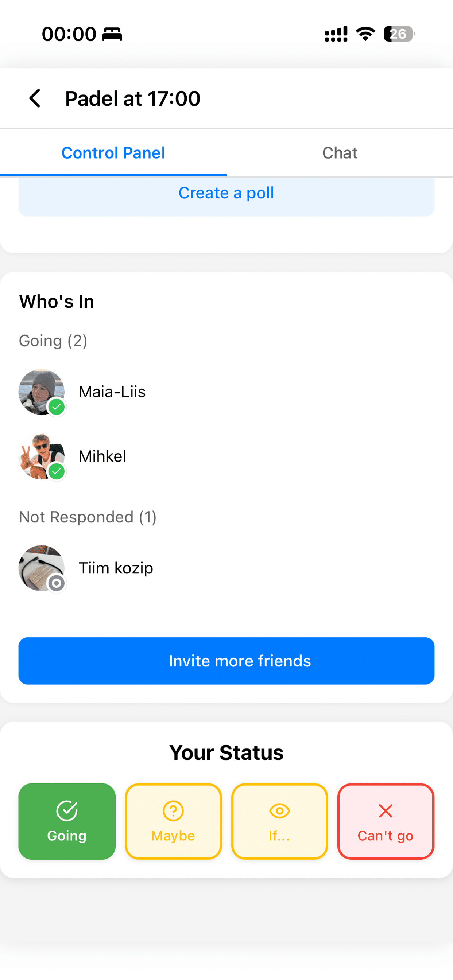
Task: Tap Tiim kozip's gray pending badge
Action: point(57,583)
